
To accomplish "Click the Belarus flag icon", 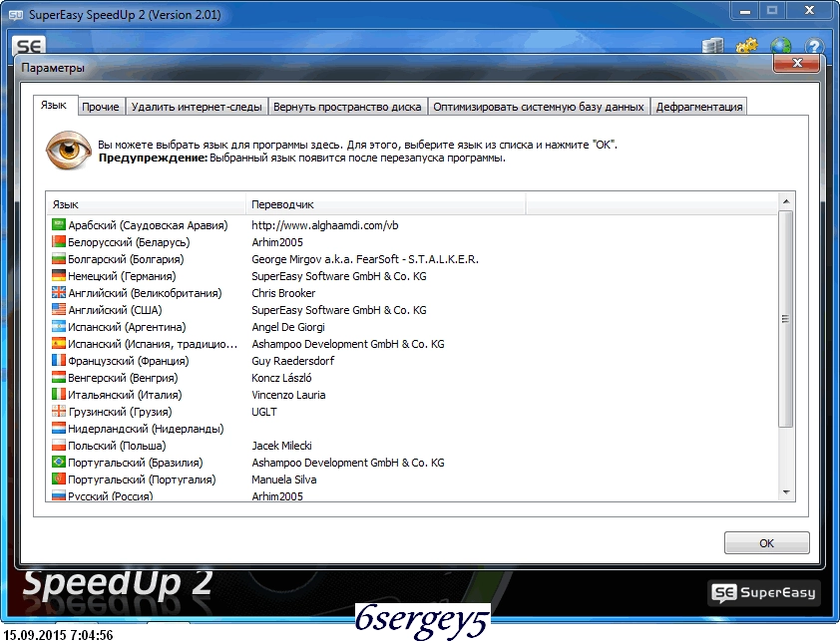I will click(x=59, y=242).
